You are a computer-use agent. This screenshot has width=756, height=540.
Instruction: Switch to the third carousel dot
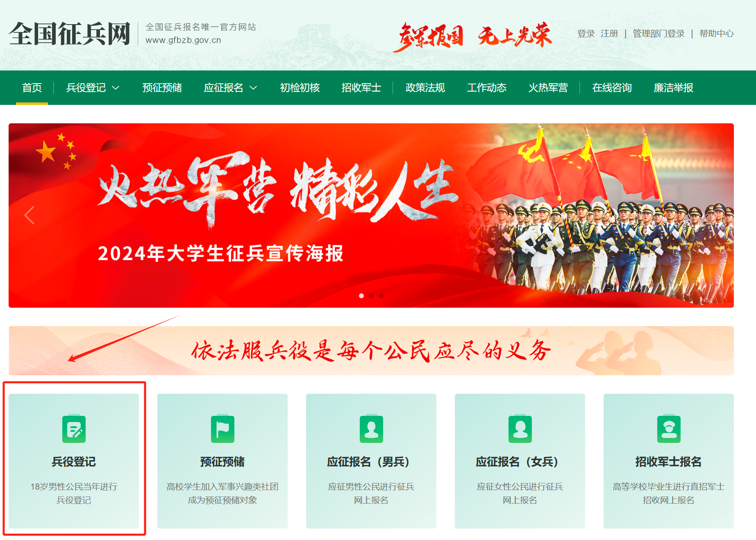coord(381,295)
